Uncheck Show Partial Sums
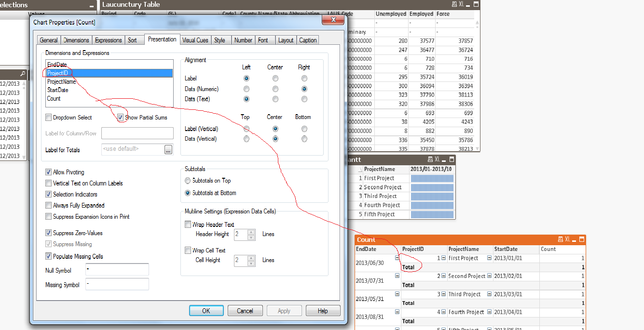This screenshot has width=644, height=330. pyautogui.click(x=120, y=118)
